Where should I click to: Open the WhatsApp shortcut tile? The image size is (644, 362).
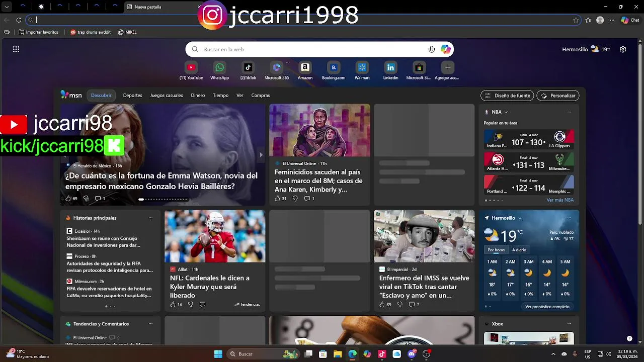(219, 67)
